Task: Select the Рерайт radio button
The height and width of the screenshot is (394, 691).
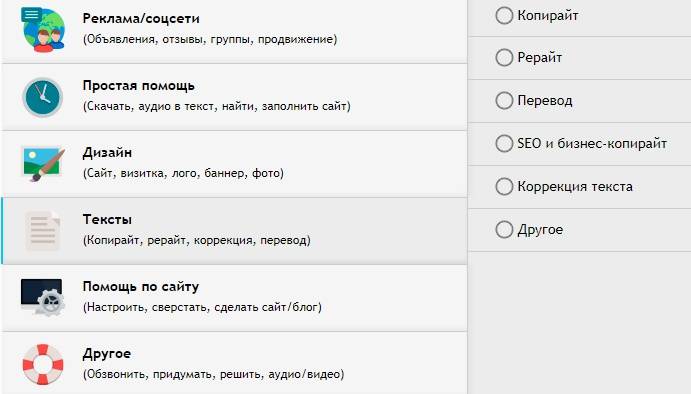Action: click(504, 58)
